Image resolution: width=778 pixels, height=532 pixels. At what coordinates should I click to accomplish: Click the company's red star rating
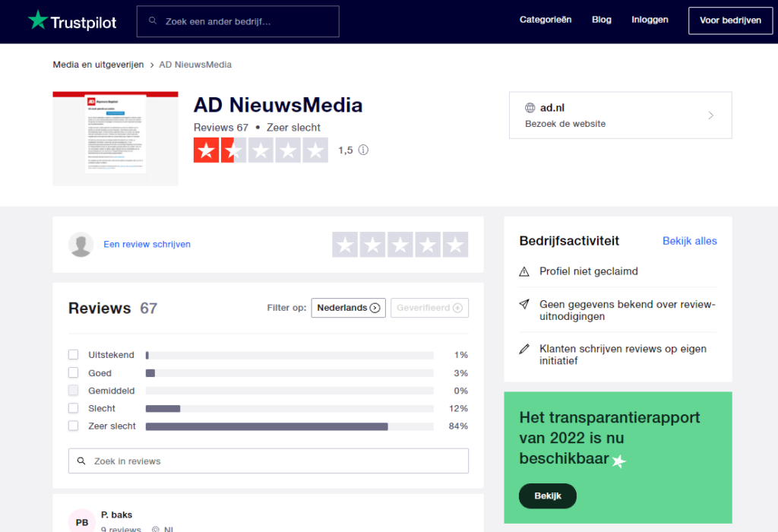261,150
